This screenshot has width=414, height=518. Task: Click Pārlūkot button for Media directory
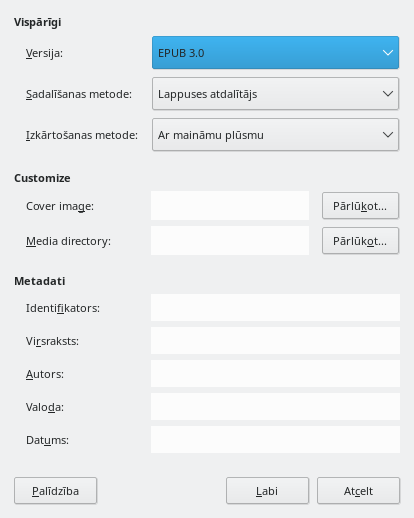point(360,241)
